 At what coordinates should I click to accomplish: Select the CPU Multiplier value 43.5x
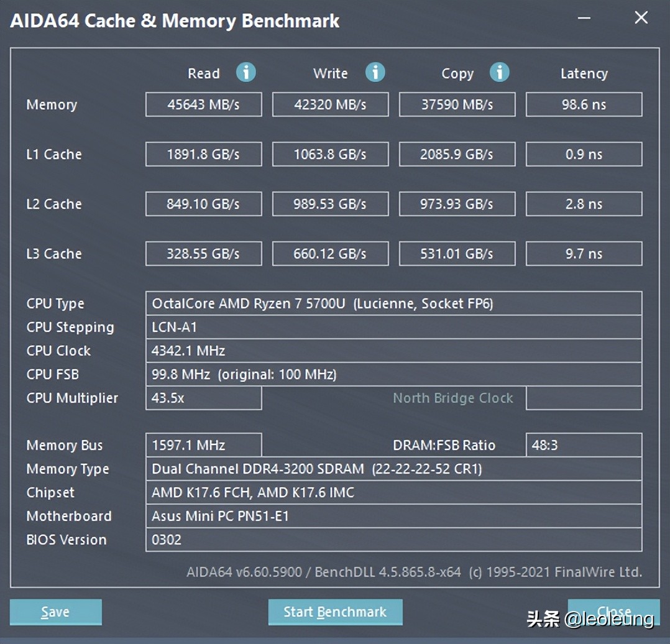[203, 398]
